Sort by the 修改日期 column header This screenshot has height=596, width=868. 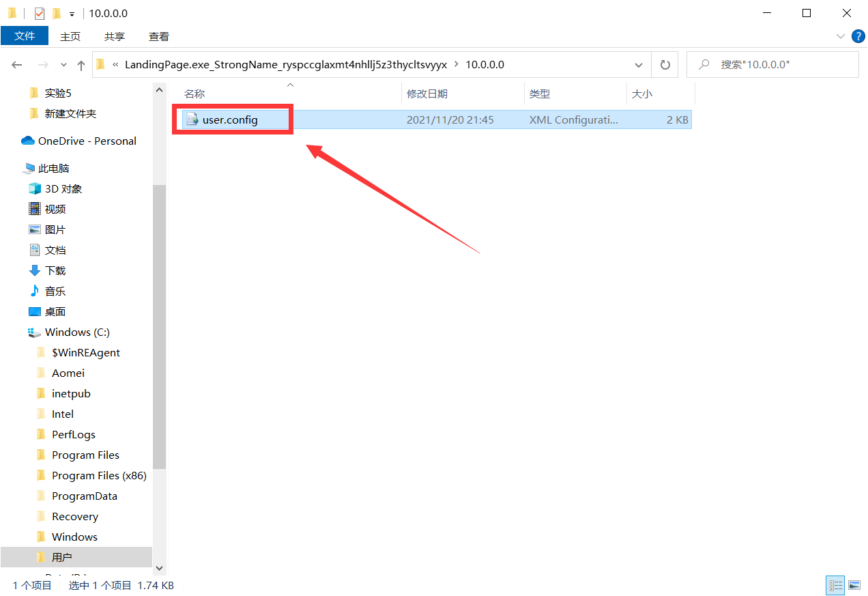coord(427,94)
